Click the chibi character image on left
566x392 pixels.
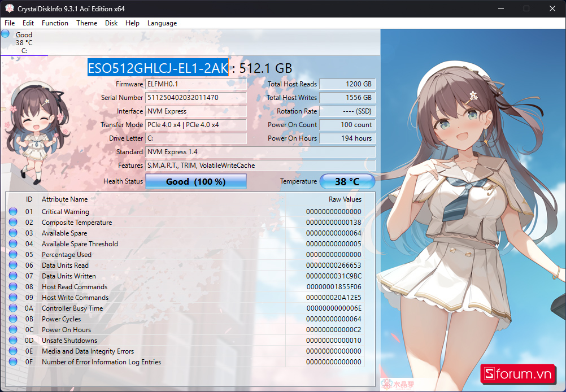[x=33, y=133]
